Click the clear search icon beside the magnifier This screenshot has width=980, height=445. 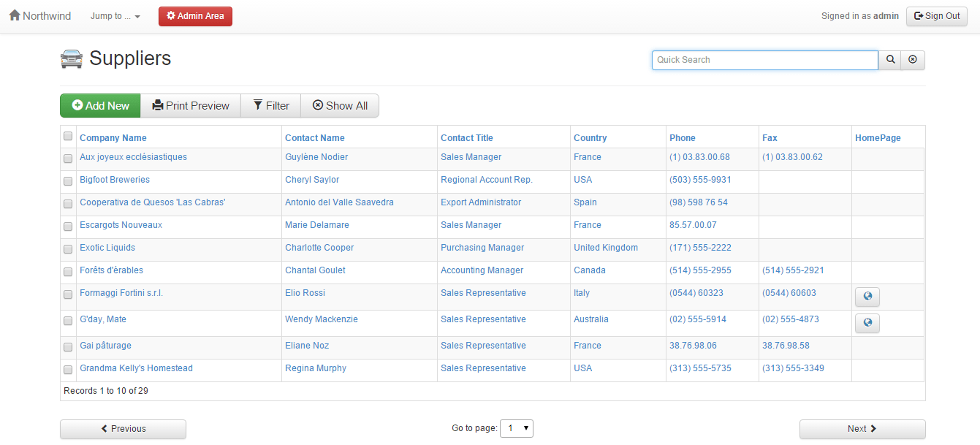click(913, 60)
